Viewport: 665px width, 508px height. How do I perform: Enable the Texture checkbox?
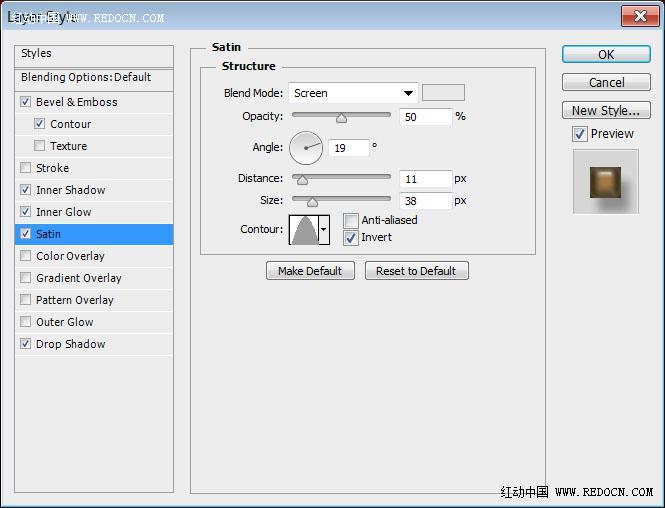tap(39, 146)
